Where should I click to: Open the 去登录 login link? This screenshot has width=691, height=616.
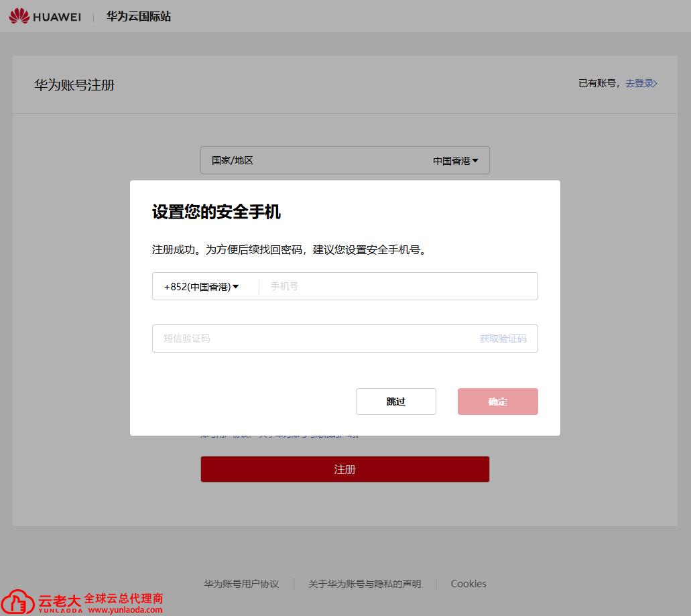[x=641, y=83]
